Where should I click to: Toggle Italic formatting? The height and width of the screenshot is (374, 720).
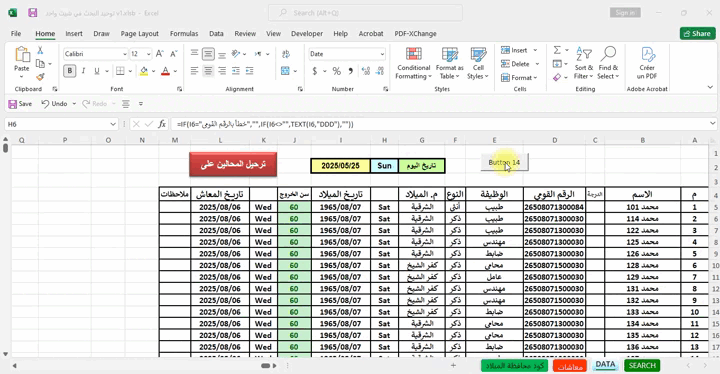83,71
